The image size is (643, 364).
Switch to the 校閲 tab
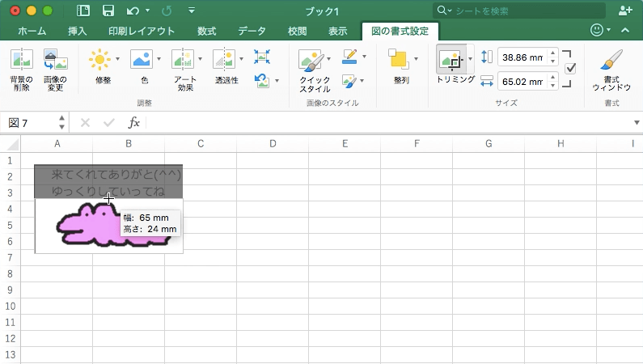(x=298, y=32)
